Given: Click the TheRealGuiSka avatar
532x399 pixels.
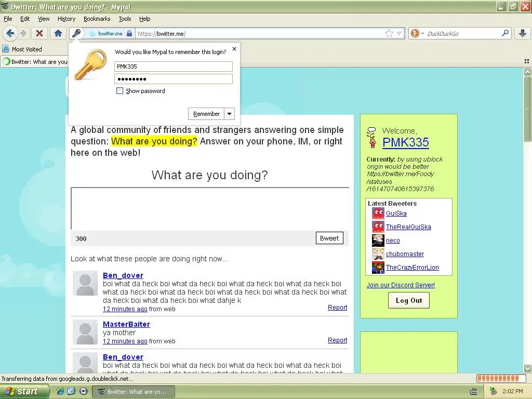Looking at the screenshot, I should coord(378,227).
